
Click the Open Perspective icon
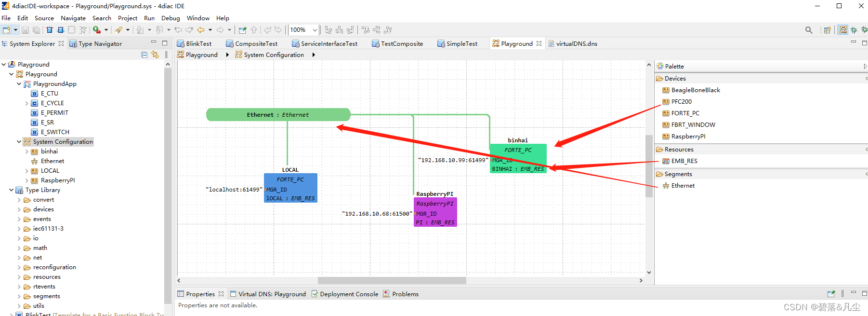tap(827, 30)
